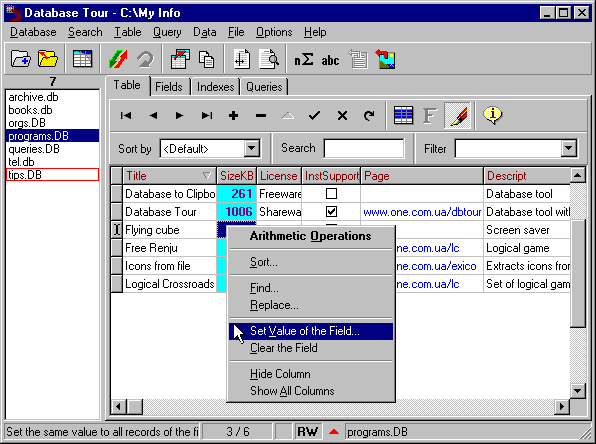596x444 pixels.
Task: Cancel edit with X navigator button
Action: [x=342, y=115]
